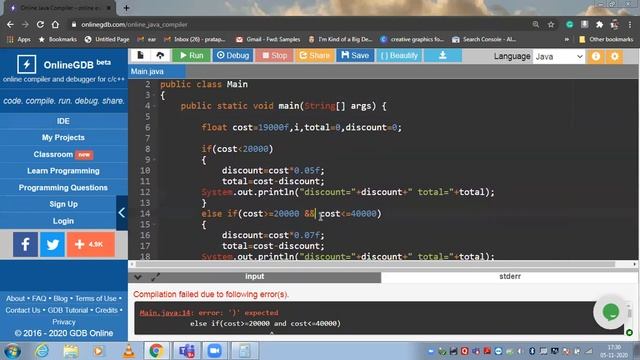
Task: Click the upload file icon in toolbar
Action: coord(160,55)
